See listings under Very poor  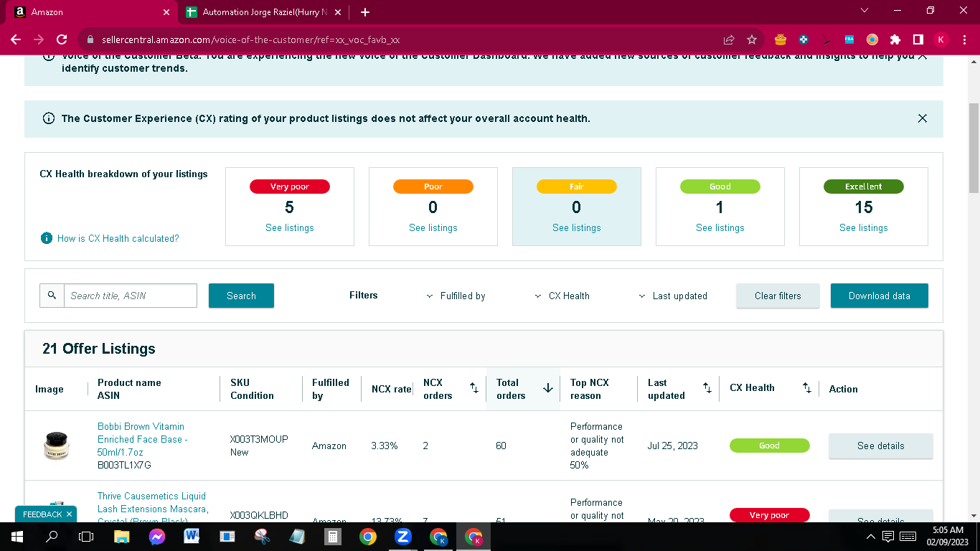click(x=290, y=227)
